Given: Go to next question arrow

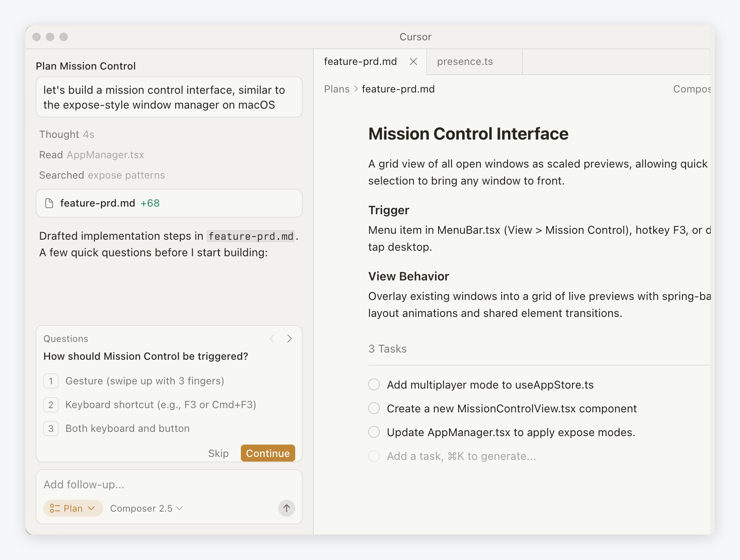Looking at the screenshot, I should pyautogui.click(x=289, y=339).
